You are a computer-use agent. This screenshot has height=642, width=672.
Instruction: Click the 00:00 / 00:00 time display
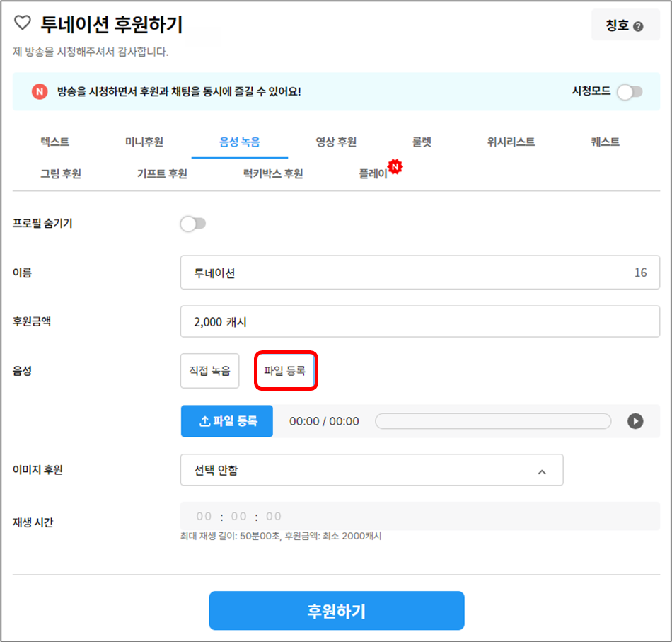click(x=324, y=422)
